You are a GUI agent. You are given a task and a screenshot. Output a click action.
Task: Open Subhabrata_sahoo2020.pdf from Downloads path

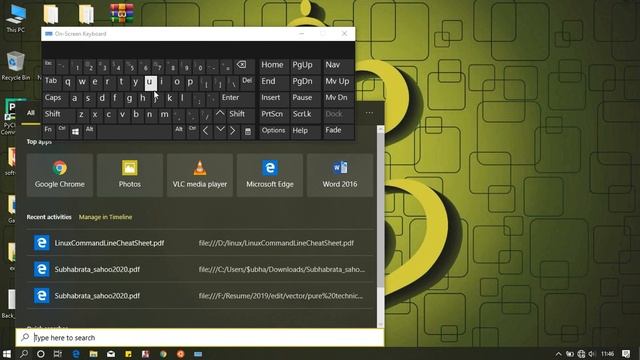click(x=200, y=269)
